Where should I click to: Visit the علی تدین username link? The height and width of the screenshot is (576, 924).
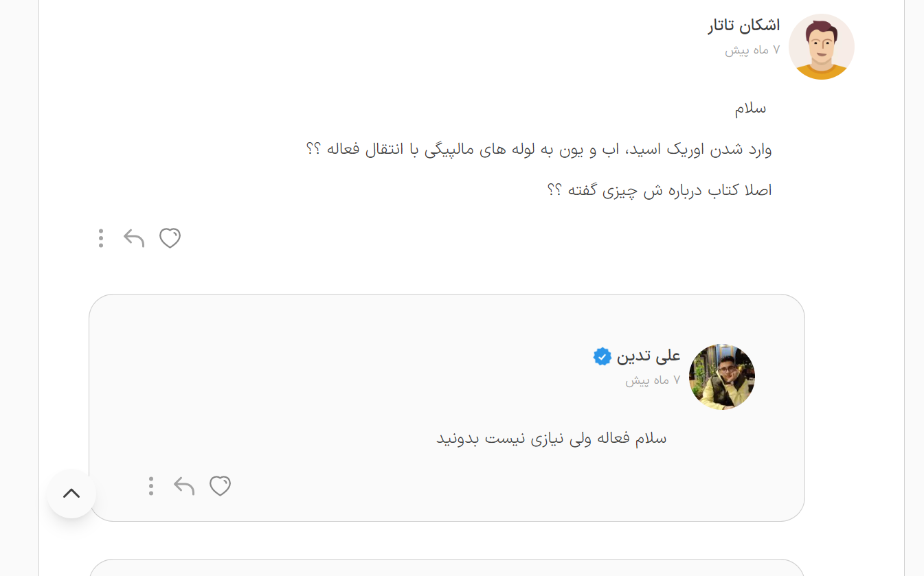click(648, 356)
